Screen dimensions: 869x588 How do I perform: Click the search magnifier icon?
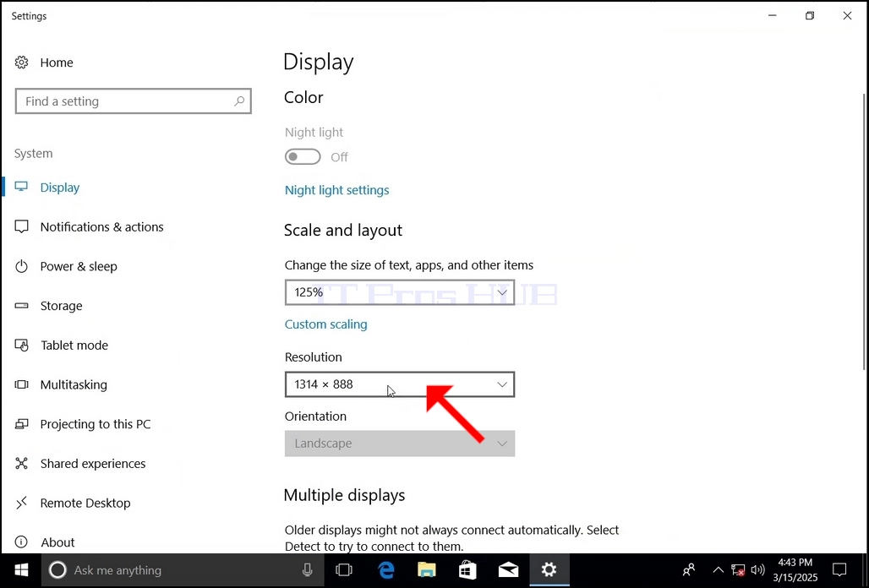pyautogui.click(x=239, y=101)
